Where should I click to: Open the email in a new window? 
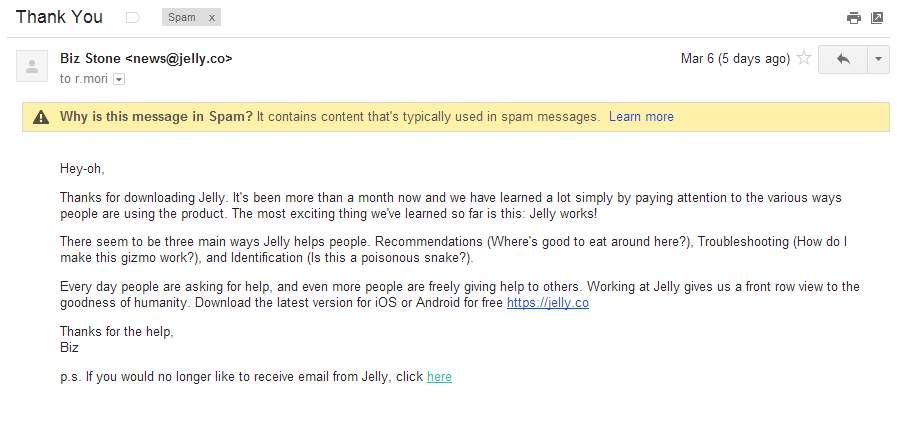(877, 18)
